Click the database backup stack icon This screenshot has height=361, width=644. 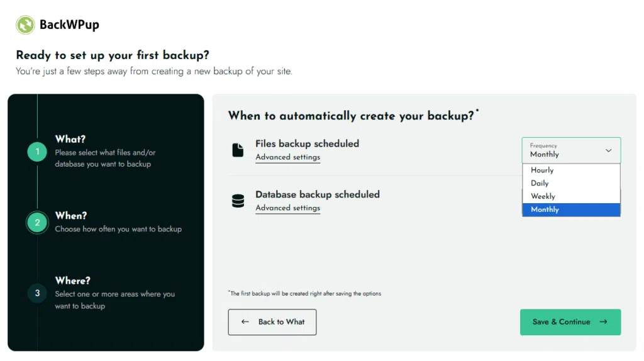tap(238, 201)
